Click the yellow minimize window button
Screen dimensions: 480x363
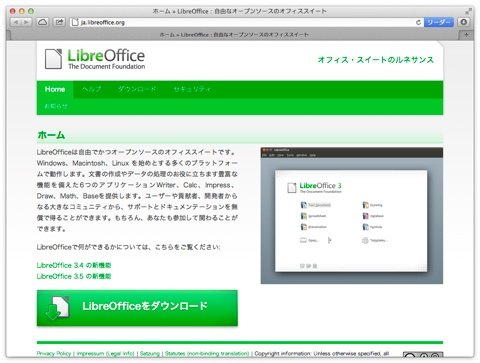point(22,11)
